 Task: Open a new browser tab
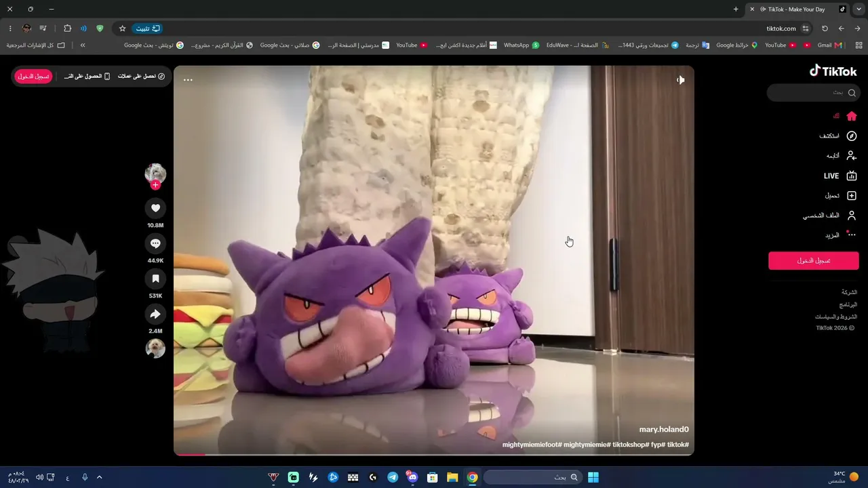[x=736, y=9]
